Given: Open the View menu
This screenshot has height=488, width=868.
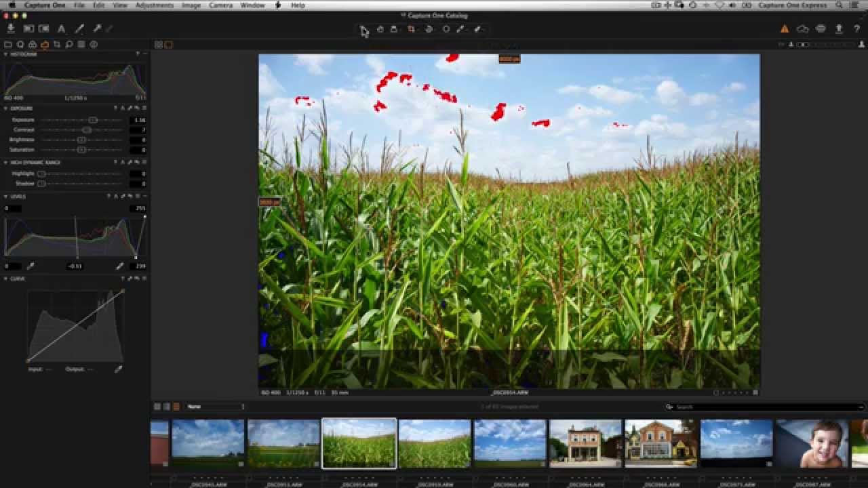Looking at the screenshot, I should (120, 5).
